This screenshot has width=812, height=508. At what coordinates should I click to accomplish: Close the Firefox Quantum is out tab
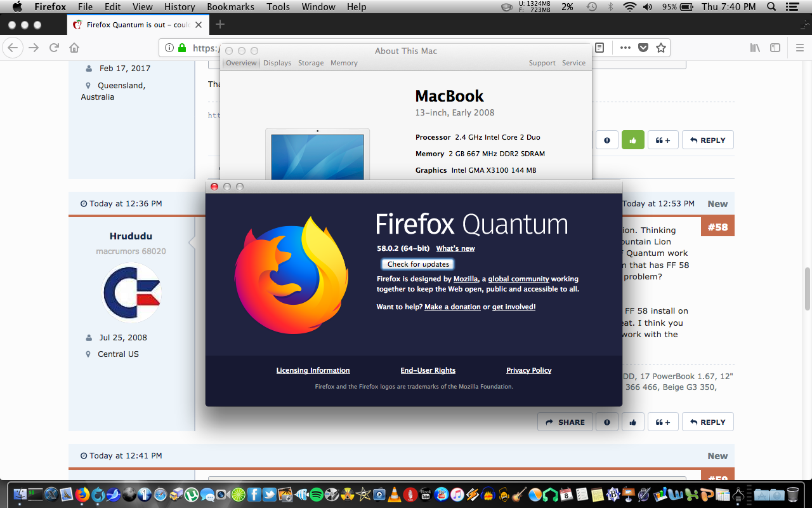[x=199, y=25]
